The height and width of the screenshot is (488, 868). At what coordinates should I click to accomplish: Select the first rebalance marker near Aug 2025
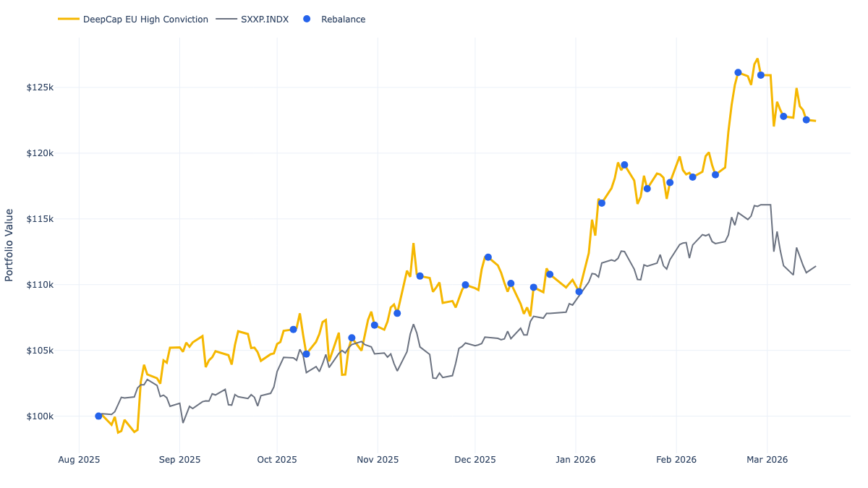[x=98, y=416]
